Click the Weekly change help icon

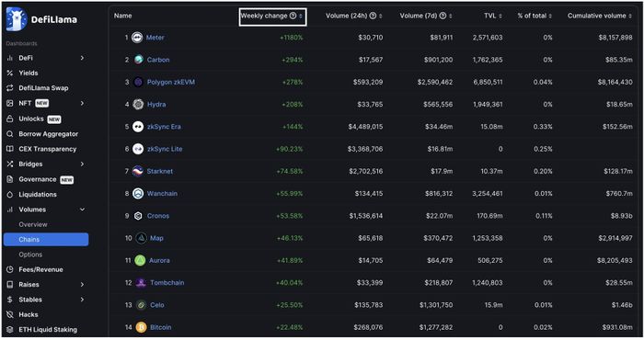[293, 16]
